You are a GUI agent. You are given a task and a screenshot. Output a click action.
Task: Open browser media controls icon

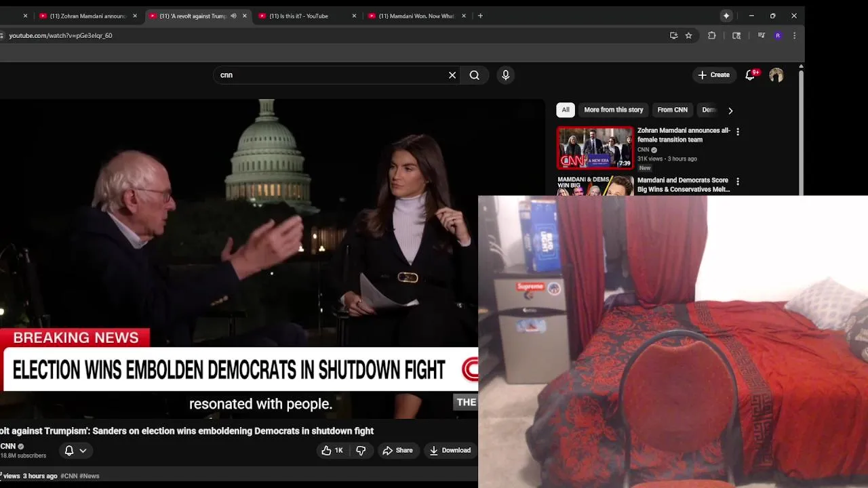tap(761, 35)
